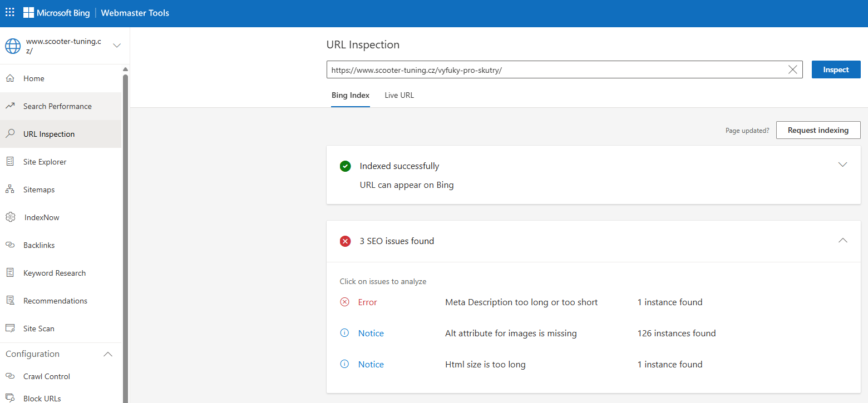
Task: Analyze the missing Alt attribute notice
Action: point(511,333)
